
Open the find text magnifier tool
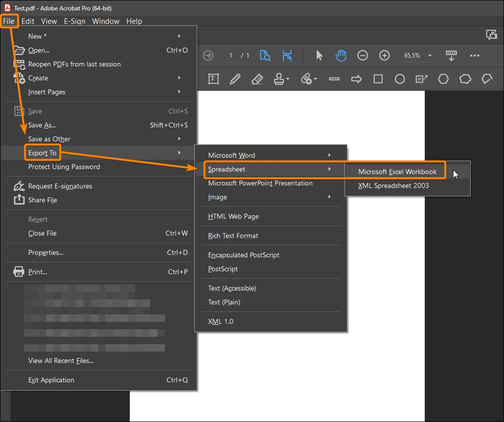265,56
